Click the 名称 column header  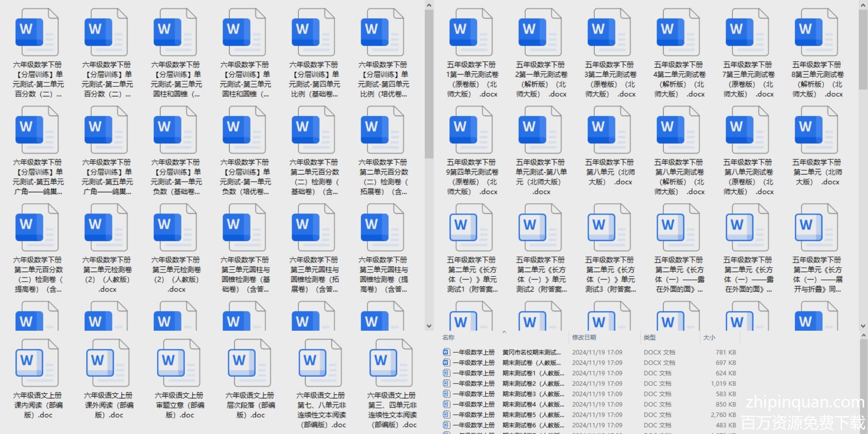[448, 337]
